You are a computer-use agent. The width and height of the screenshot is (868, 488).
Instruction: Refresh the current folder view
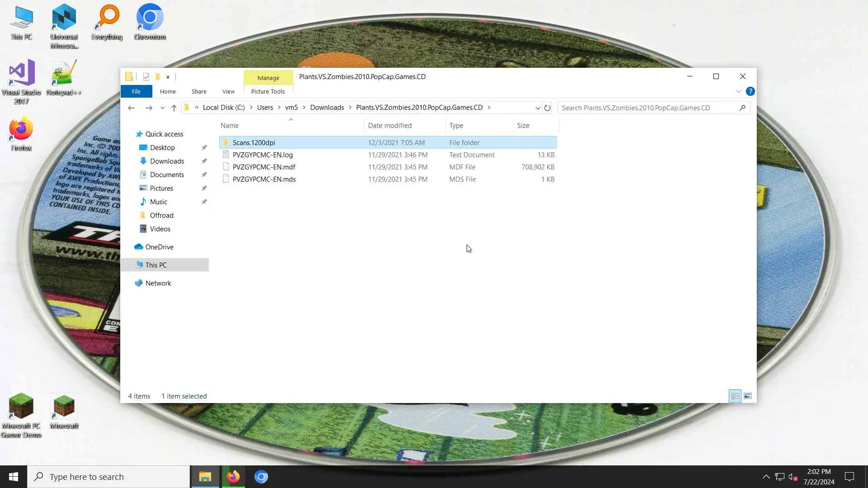click(547, 108)
